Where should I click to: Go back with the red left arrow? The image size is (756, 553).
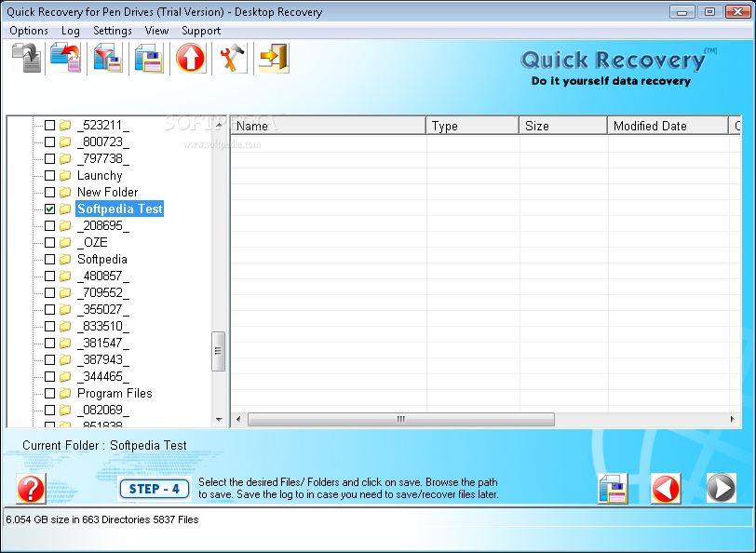pyautogui.click(x=666, y=489)
